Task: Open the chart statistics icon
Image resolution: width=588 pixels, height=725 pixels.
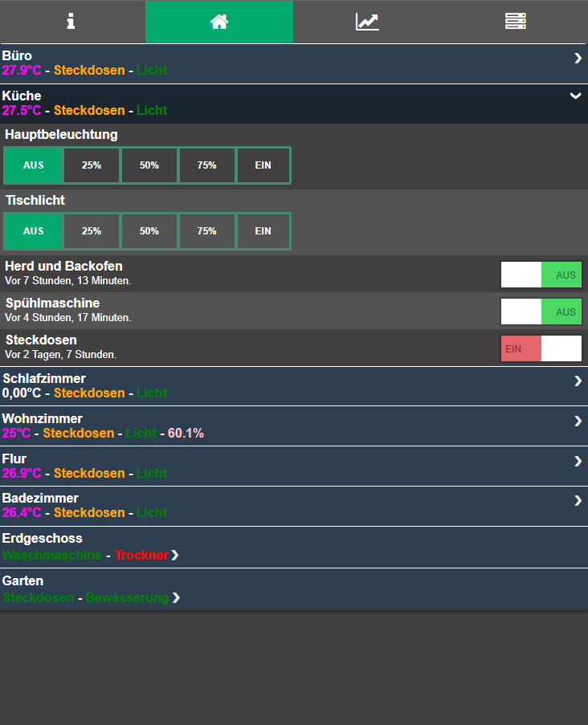Action: click(367, 22)
